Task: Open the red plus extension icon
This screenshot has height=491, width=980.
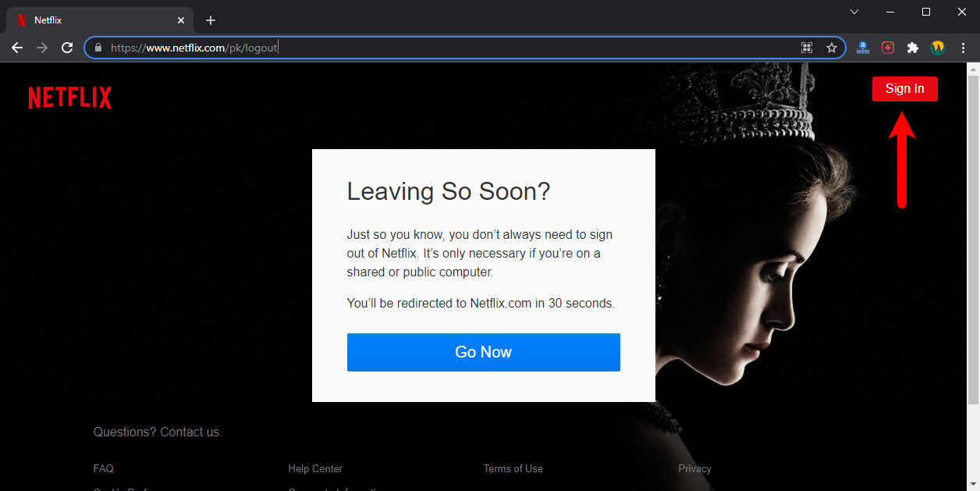Action: click(888, 48)
